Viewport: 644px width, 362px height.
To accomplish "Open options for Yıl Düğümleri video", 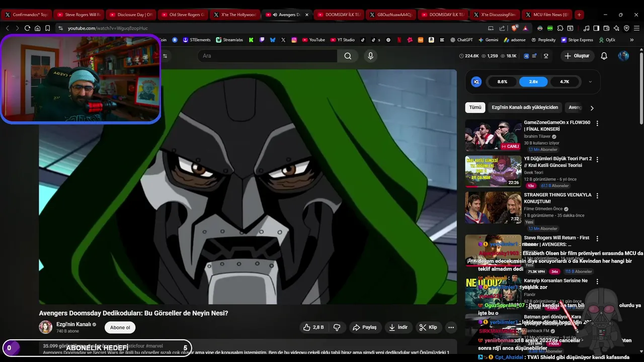I will tap(597, 159).
